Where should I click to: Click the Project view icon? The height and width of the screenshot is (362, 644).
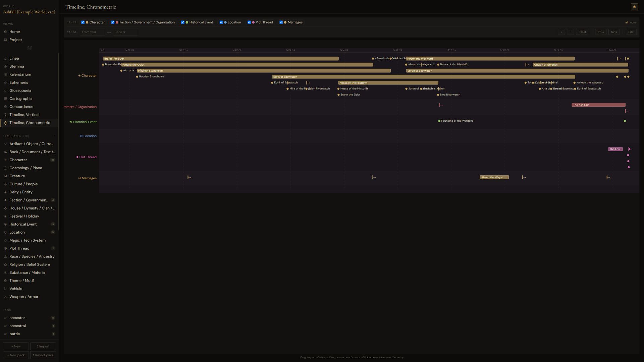tap(5, 40)
